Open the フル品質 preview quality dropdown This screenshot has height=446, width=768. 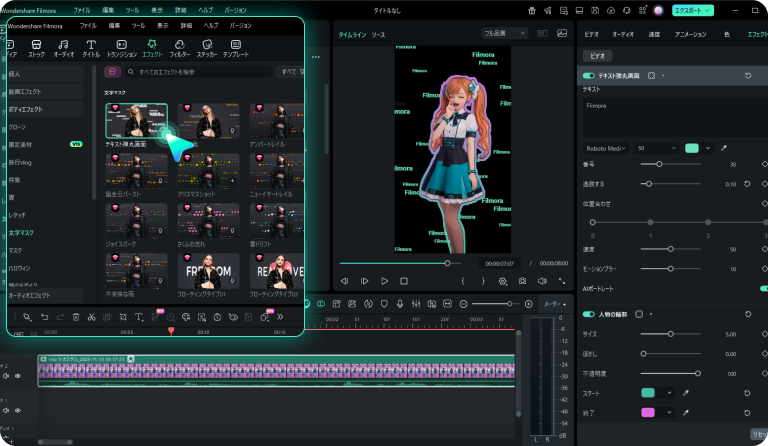point(504,33)
